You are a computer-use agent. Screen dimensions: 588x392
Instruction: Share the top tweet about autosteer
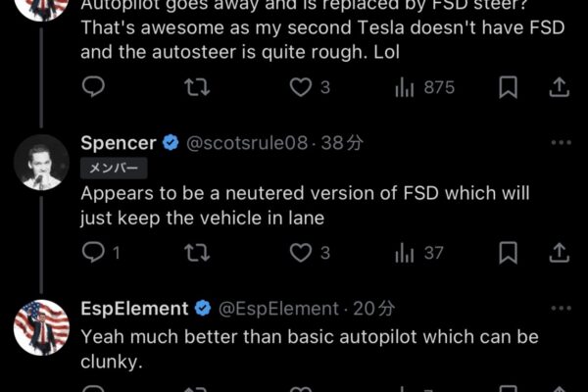[x=560, y=87]
